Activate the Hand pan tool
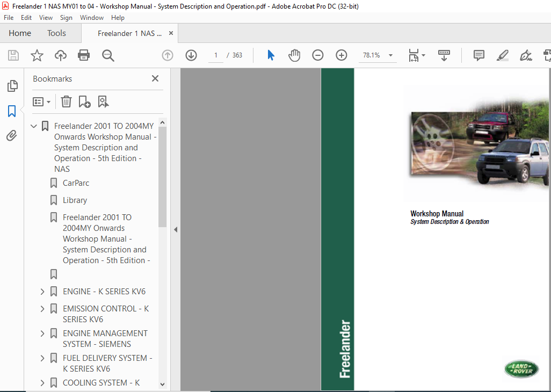Viewport: 551px width, 392px height. click(294, 55)
